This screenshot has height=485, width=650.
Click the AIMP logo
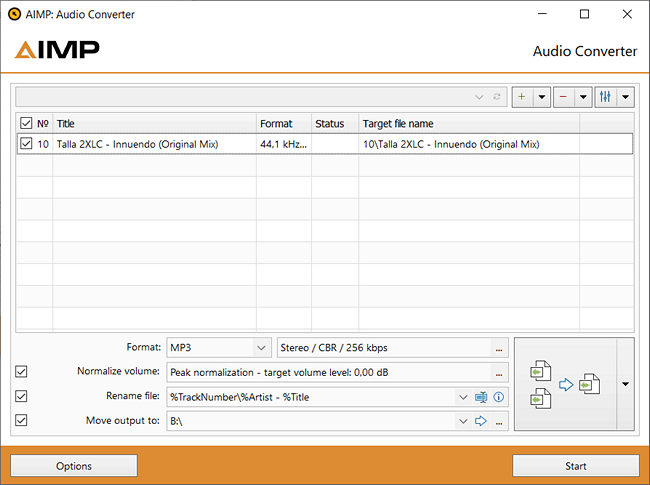[57, 49]
